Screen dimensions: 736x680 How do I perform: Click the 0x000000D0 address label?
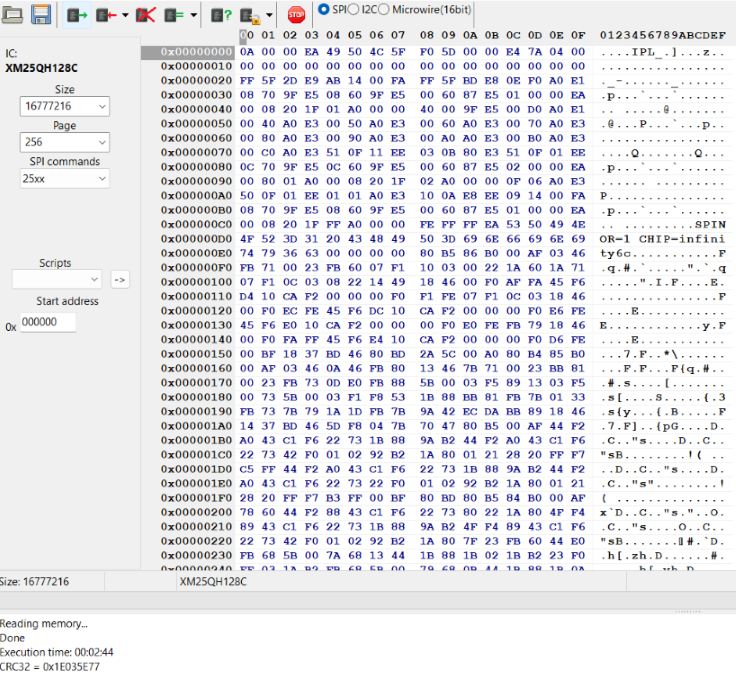tap(196, 239)
